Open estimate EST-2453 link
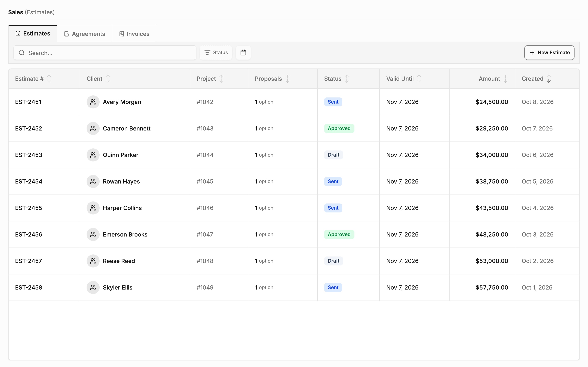 coord(29,155)
